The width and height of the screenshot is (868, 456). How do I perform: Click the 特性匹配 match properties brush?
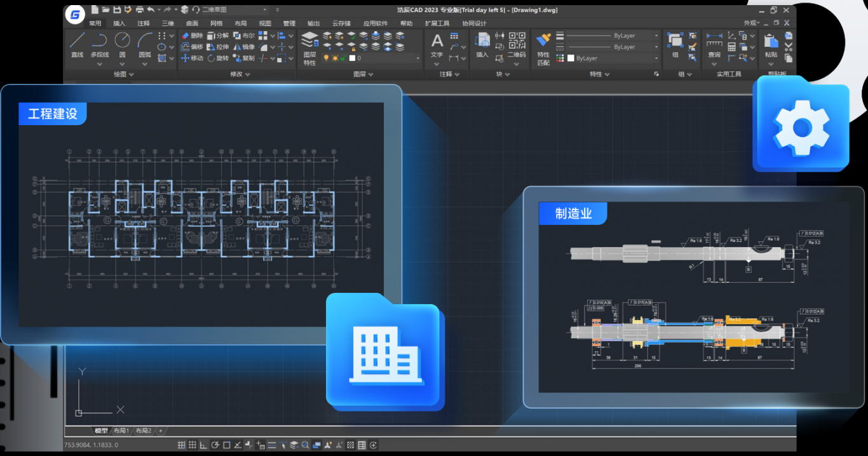pyautogui.click(x=543, y=49)
